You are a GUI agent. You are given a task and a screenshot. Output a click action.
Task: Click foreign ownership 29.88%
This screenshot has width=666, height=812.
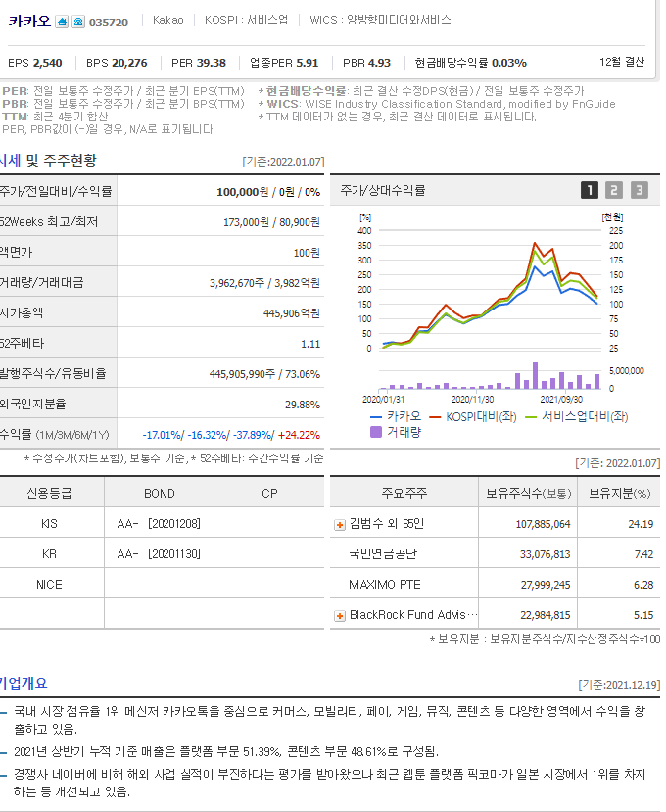point(303,405)
